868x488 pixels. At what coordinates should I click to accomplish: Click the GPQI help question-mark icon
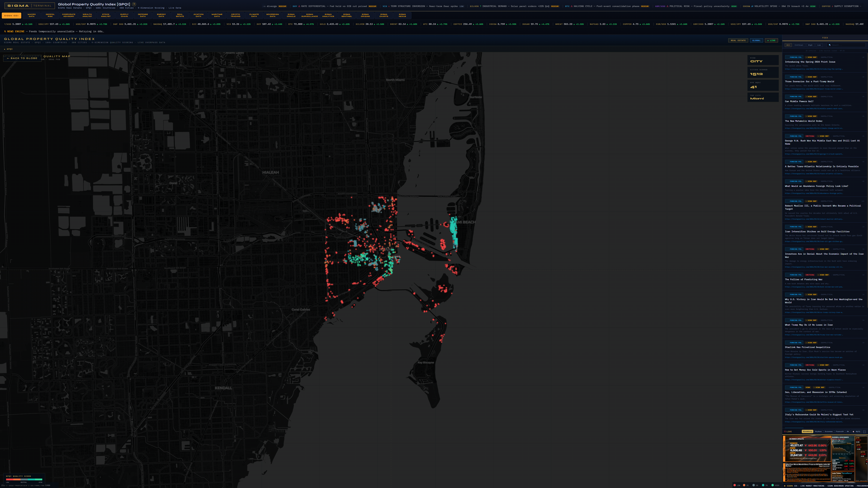[134, 5]
